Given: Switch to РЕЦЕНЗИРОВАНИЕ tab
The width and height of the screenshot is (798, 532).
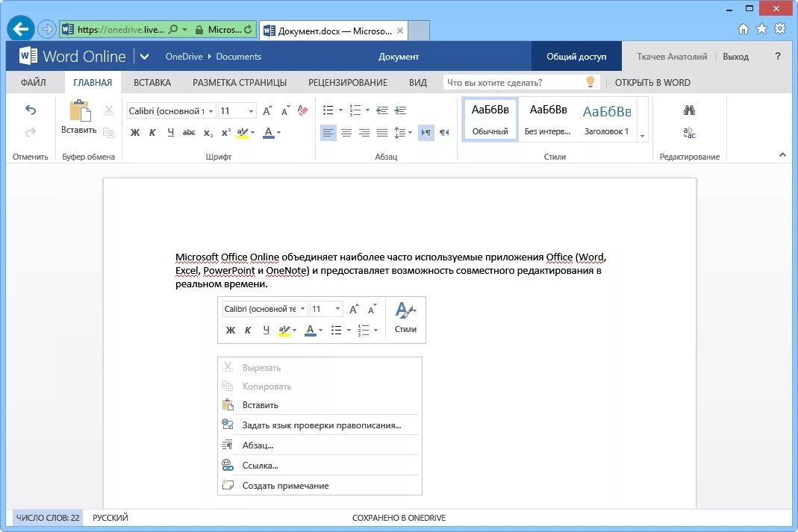Looking at the screenshot, I should coord(348,82).
